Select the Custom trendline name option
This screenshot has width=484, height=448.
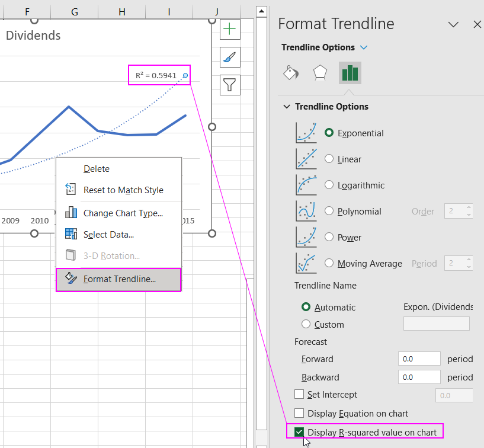coord(306,324)
